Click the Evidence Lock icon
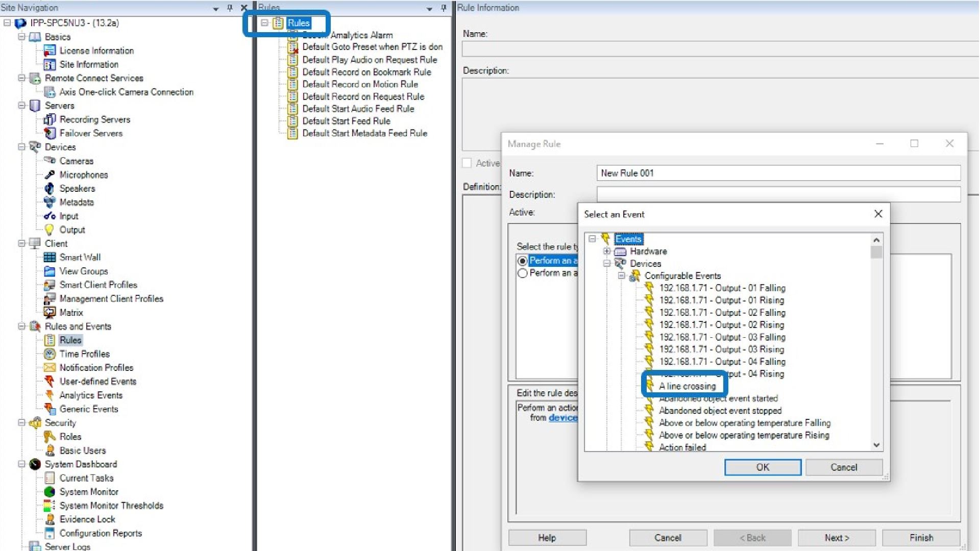Image resolution: width=980 pixels, height=551 pixels. click(50, 519)
